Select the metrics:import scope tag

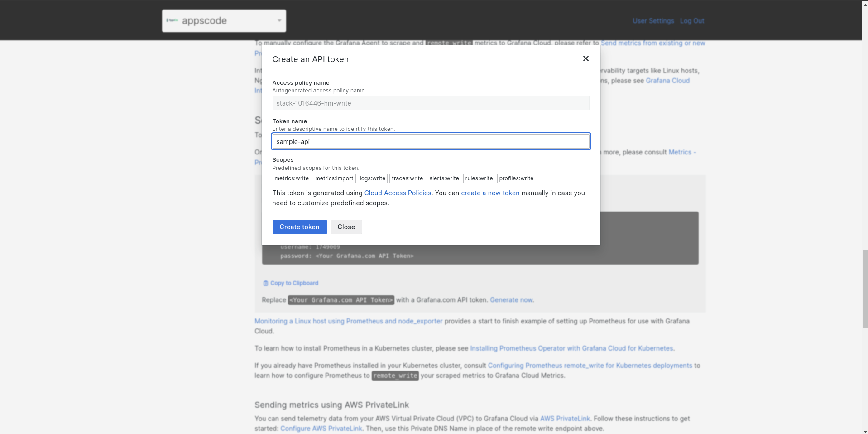[x=334, y=178]
